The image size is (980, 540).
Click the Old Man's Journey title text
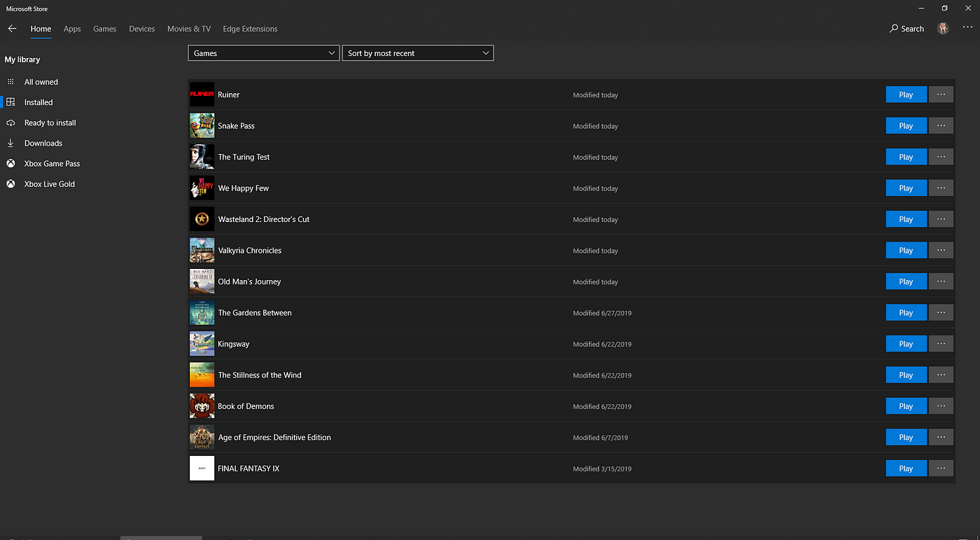point(249,282)
